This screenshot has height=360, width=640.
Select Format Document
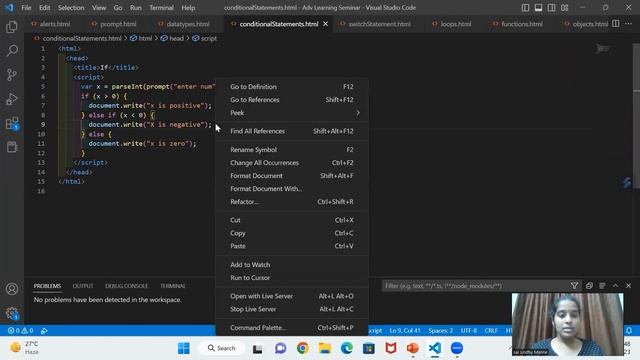click(x=292, y=176)
